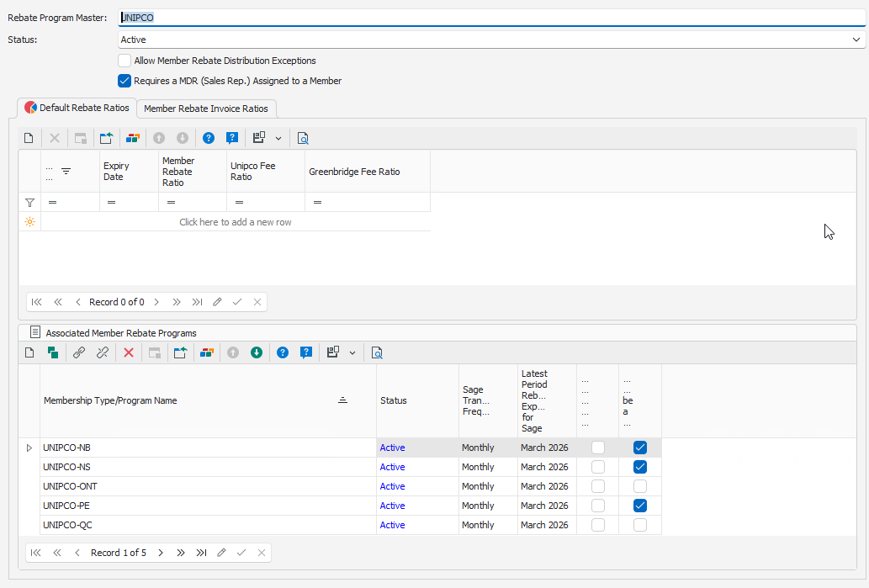Go to first record in ratios navigator
The width and height of the screenshot is (869, 588).
tap(36, 302)
